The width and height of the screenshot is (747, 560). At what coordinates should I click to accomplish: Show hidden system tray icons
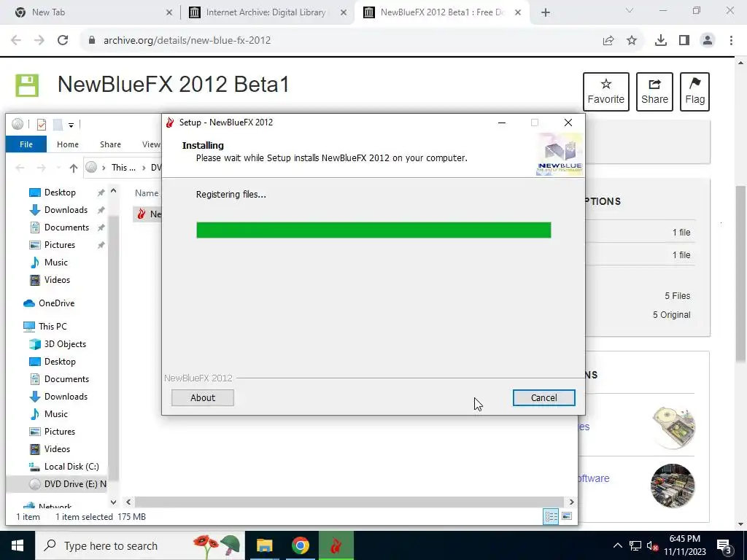(x=617, y=545)
